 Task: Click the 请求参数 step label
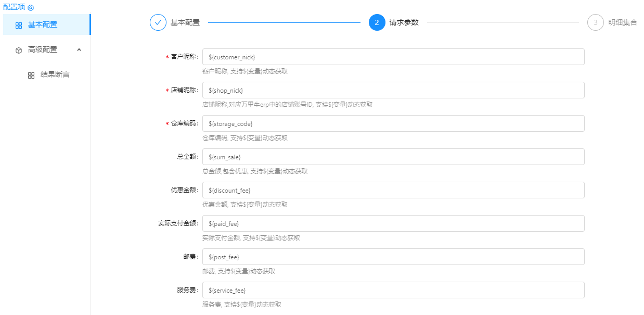pos(404,23)
